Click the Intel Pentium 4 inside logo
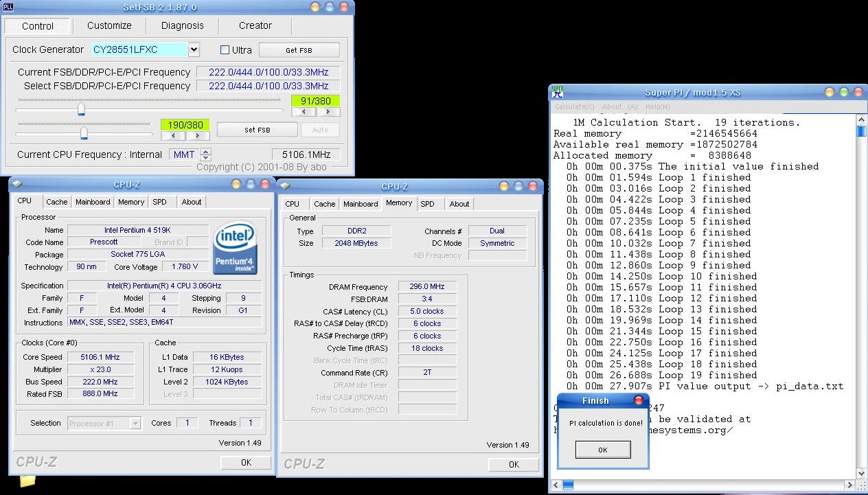The image size is (868, 495). point(235,247)
